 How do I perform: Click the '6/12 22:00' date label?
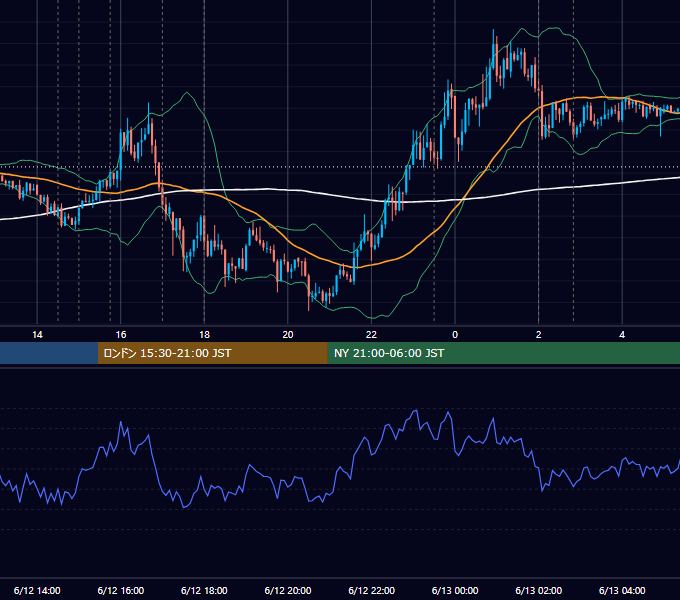point(372,590)
